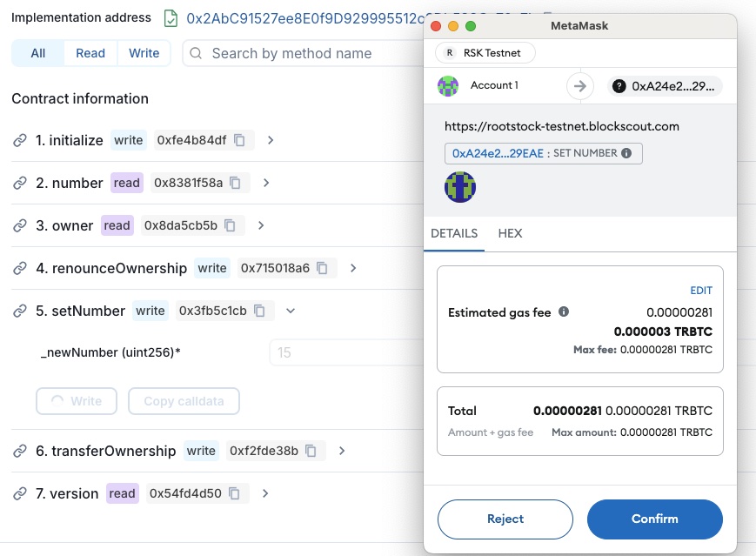Switch filter to Write methods

pyautogui.click(x=144, y=53)
